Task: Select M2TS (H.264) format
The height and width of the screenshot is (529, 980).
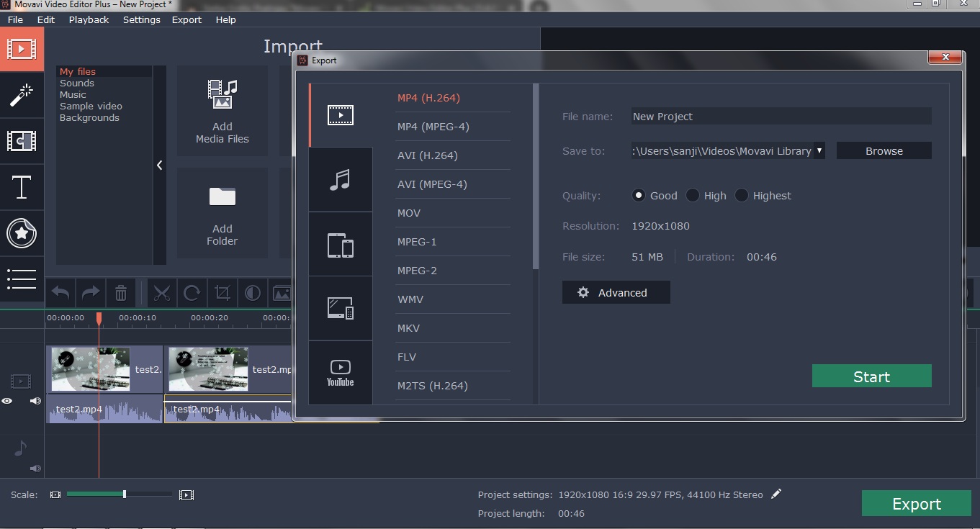Action: click(x=433, y=386)
